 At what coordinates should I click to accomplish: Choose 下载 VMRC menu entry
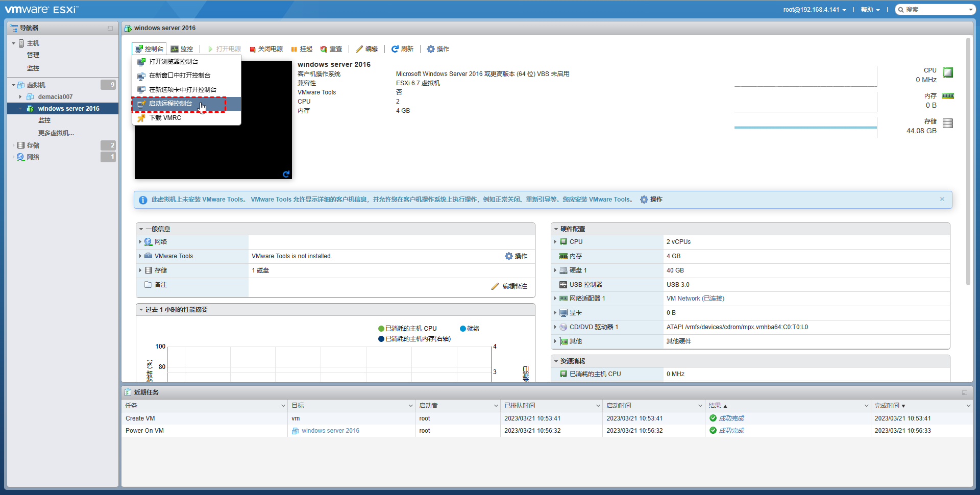point(165,118)
